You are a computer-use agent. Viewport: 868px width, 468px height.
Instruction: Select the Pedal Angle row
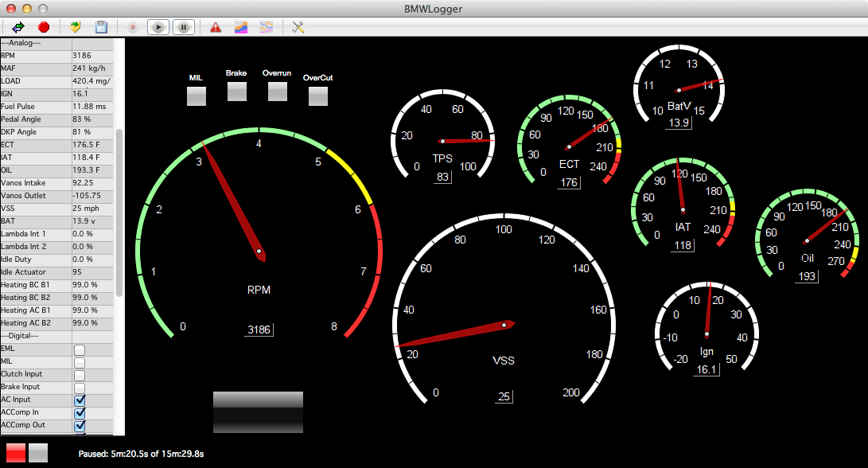[56, 119]
